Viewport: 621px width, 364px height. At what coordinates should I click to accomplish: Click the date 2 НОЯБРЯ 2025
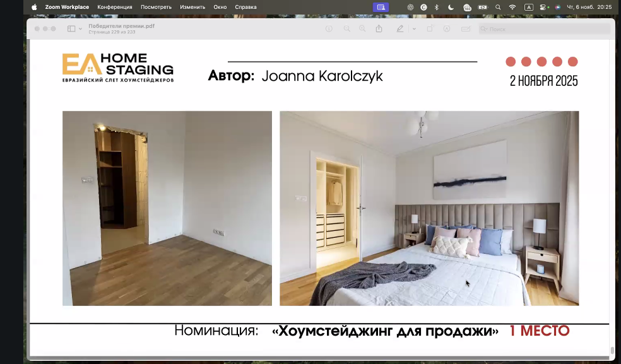(544, 81)
